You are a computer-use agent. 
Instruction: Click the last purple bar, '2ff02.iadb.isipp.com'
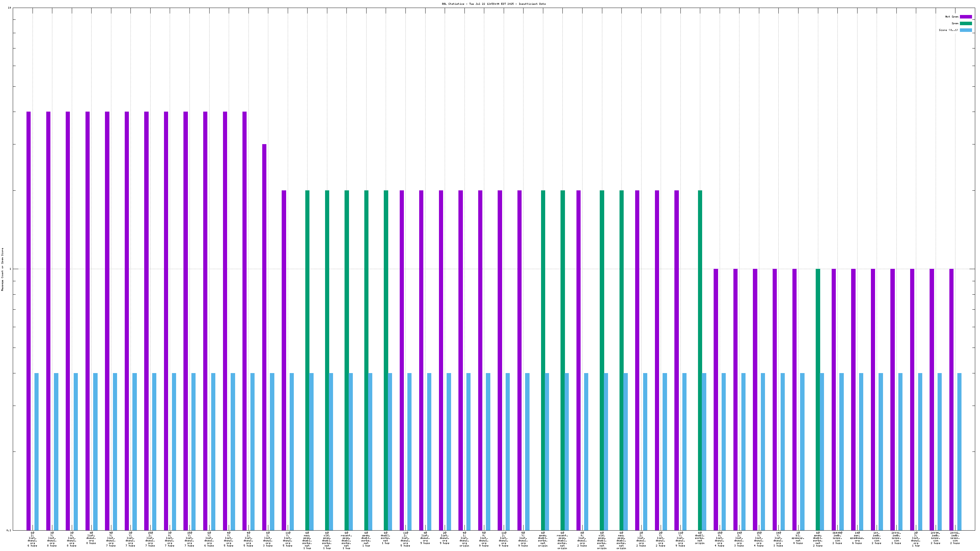click(952, 399)
